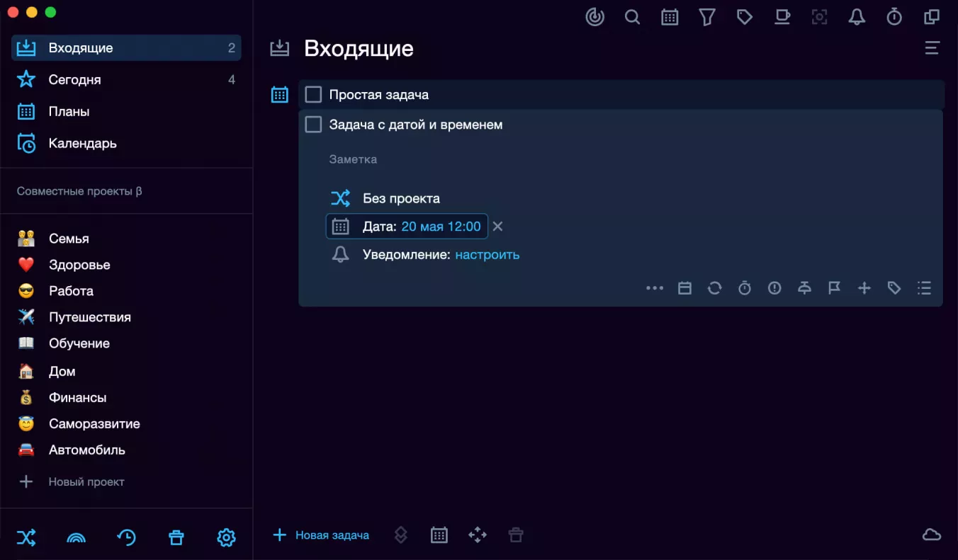Click the focus frame icon in top toolbar
The width and height of the screenshot is (958, 560).
click(820, 17)
